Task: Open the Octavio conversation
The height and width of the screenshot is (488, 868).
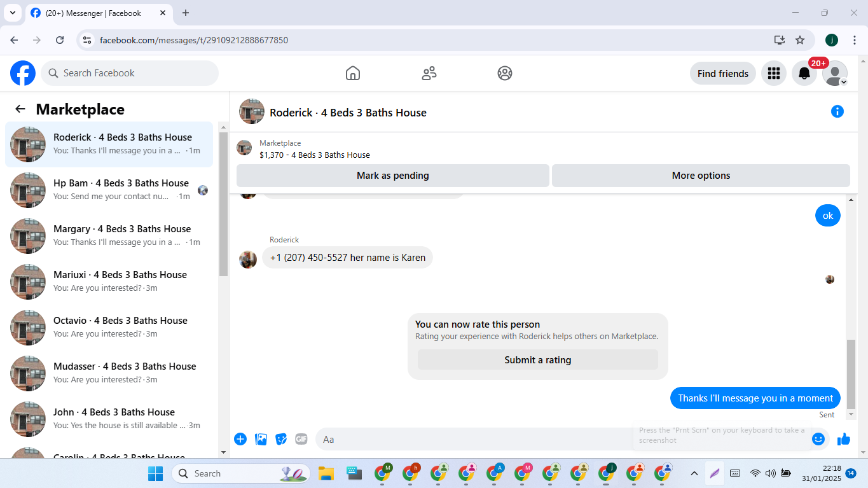Action: pyautogui.click(x=109, y=328)
